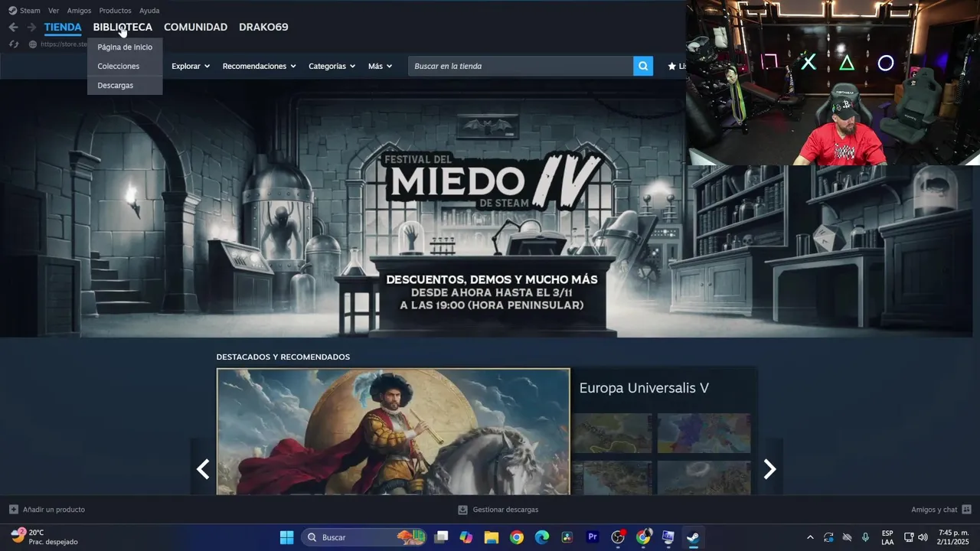Open OBS Studio from the taskbar
The image size is (980, 551).
point(618,537)
